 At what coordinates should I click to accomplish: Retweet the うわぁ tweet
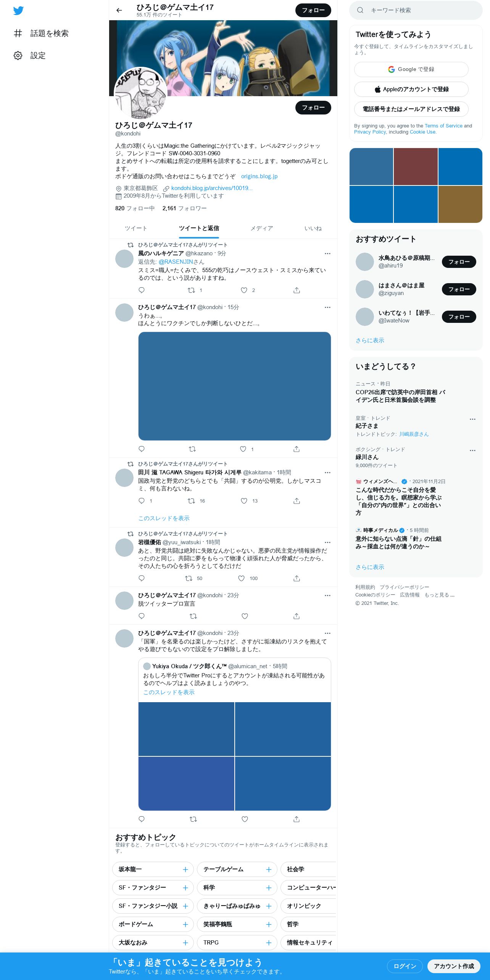[x=192, y=449]
